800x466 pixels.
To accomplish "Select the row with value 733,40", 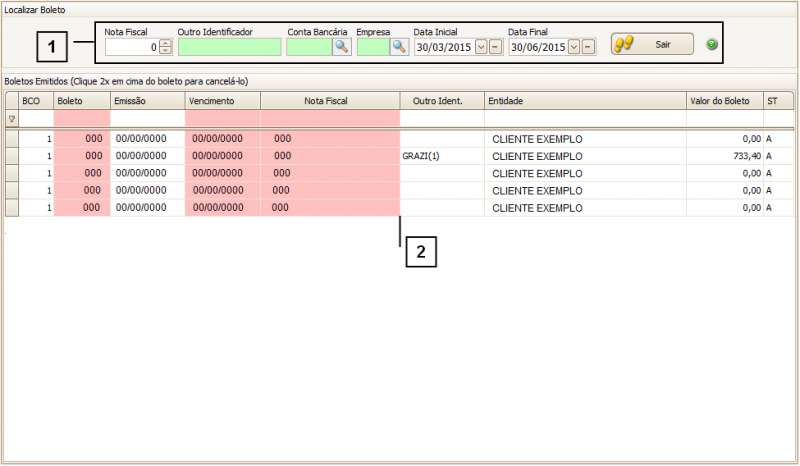I will click(740, 157).
